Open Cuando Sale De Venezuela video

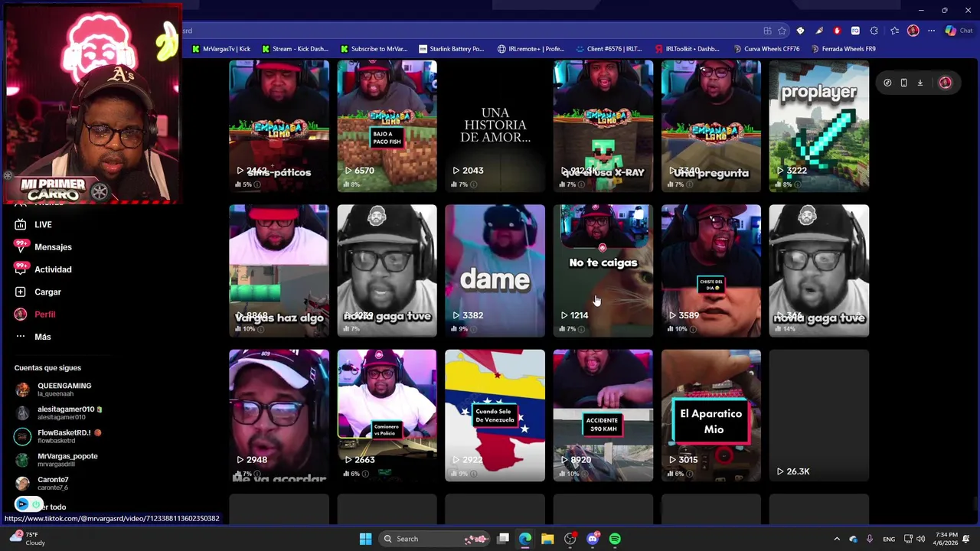click(495, 416)
